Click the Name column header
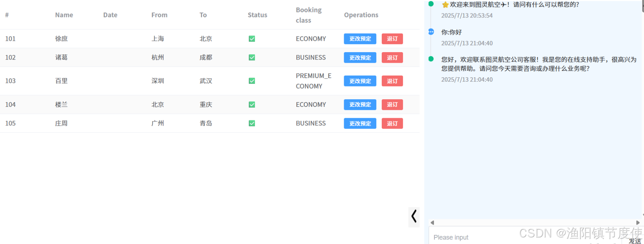This screenshot has height=244, width=644. click(64, 15)
